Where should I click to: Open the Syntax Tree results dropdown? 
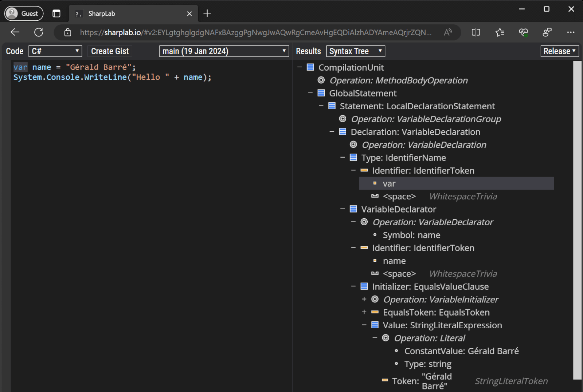355,51
